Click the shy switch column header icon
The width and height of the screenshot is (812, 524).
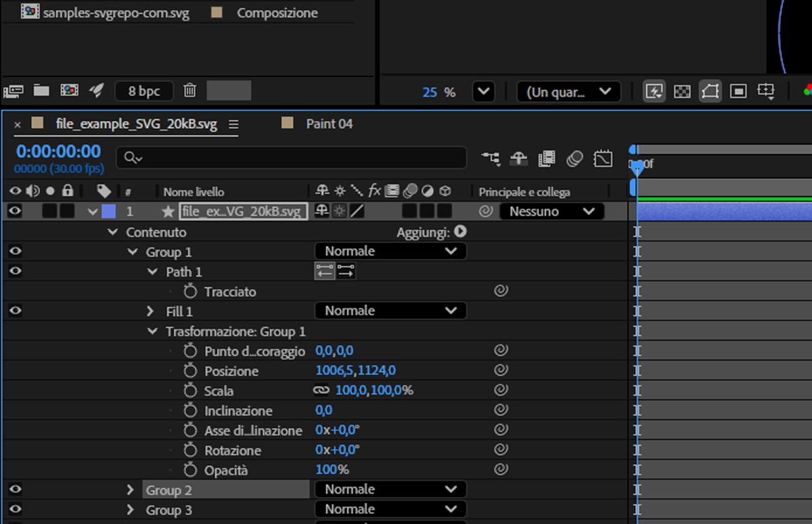[322, 191]
